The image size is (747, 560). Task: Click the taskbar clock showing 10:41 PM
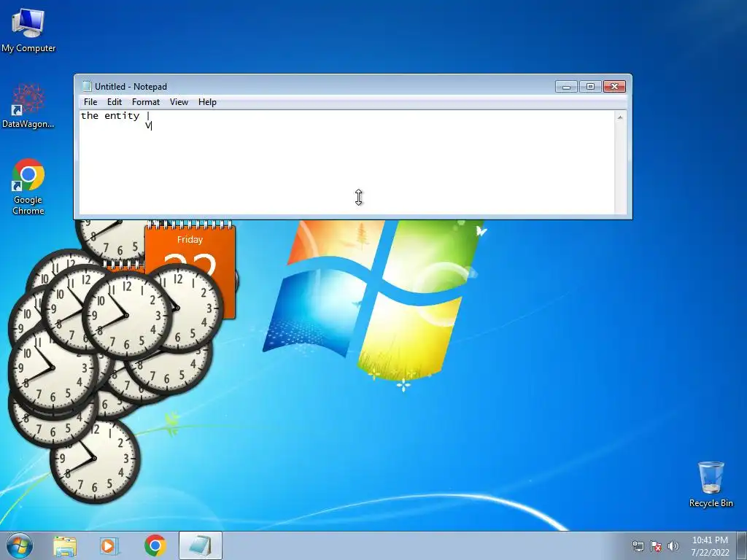[x=710, y=546]
